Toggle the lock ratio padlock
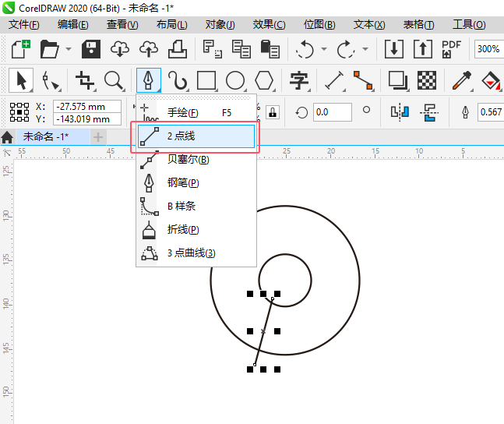 pyautogui.click(x=273, y=112)
